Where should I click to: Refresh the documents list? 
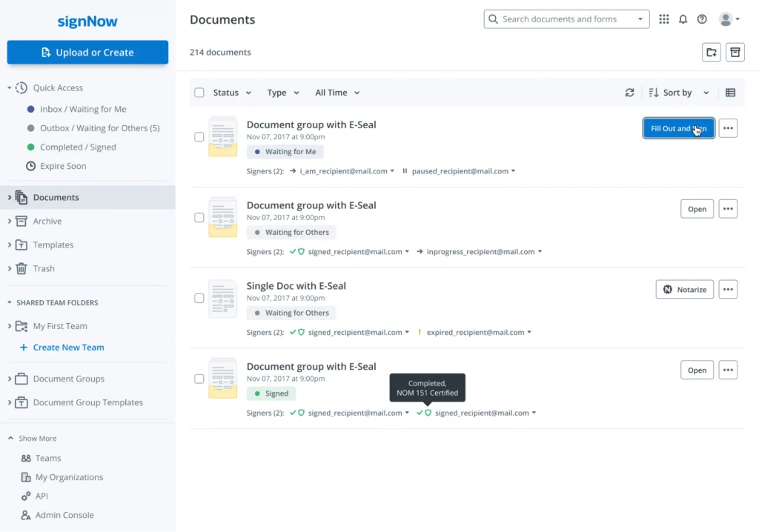[x=629, y=93]
